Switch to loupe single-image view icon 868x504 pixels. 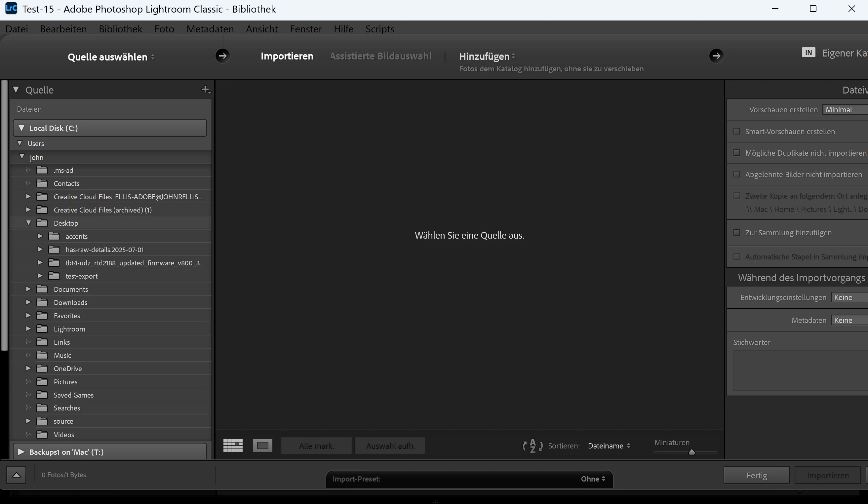coord(262,446)
